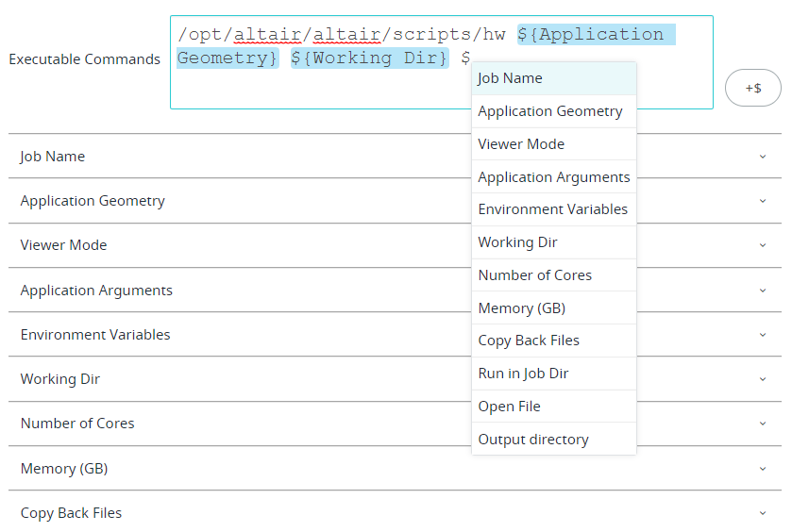Expand the Copy Back Files row chevron
Screen dimensions: 792x532
[x=763, y=513]
